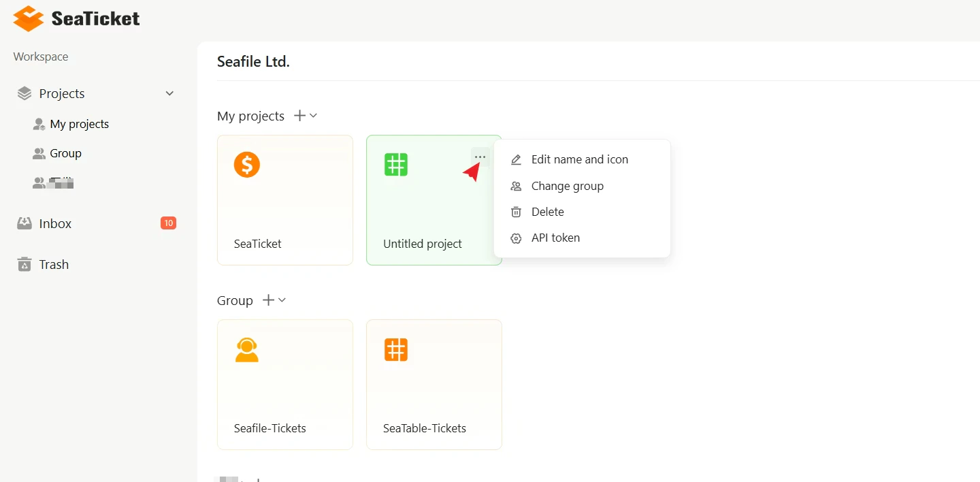Click the Untitled project name text
The image size is (980, 482).
(x=423, y=244)
